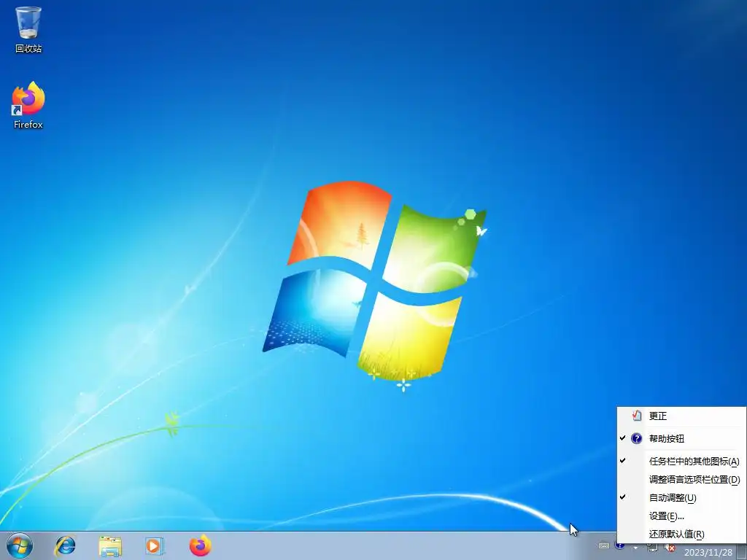This screenshot has width=747, height=560.
Task: Select the Firefox desktop shortcut
Action: [28, 105]
